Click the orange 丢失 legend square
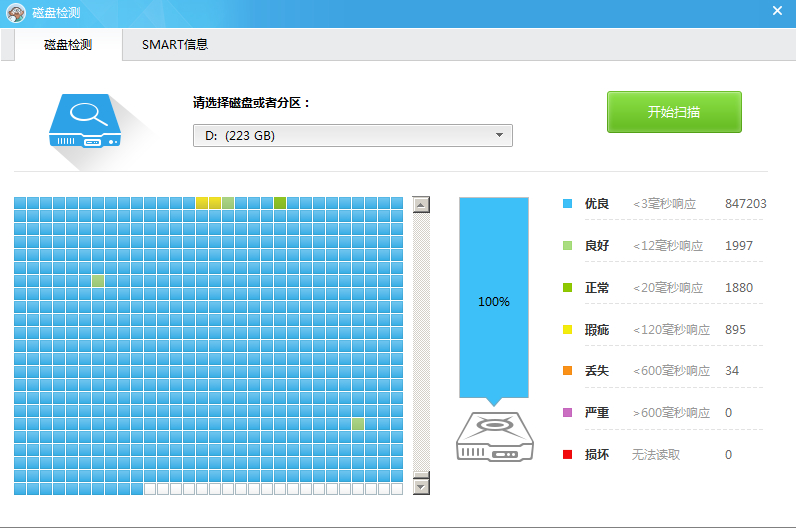 tap(568, 371)
